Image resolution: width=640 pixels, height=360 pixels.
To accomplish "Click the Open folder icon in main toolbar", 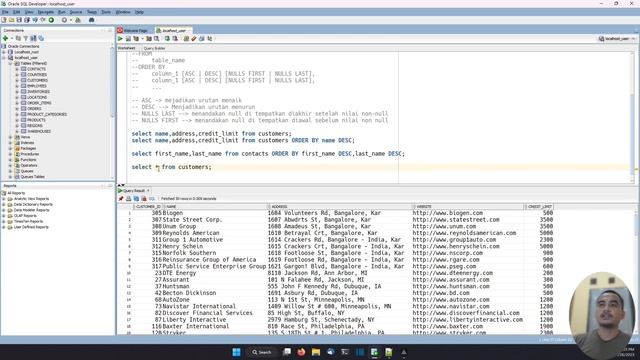I will point(11,20).
